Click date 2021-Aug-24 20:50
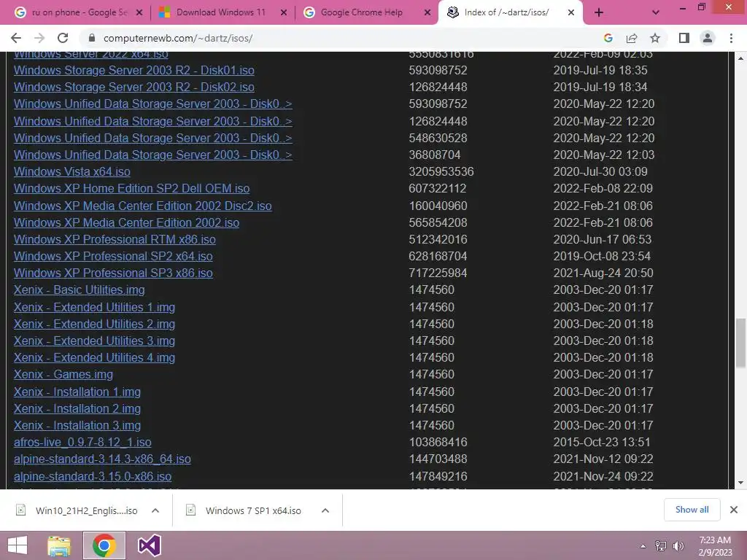Screen dimensions: 747x560 [x=603, y=273]
